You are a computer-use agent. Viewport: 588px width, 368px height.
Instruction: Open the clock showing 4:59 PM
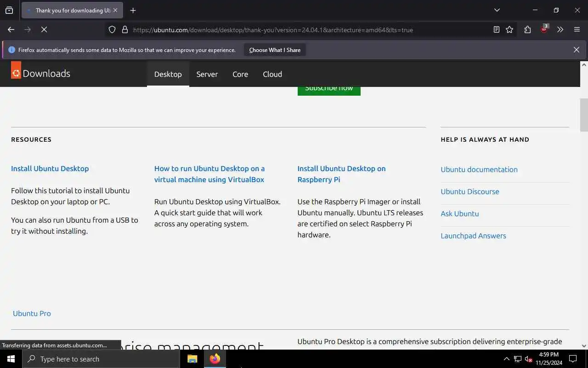(548, 359)
